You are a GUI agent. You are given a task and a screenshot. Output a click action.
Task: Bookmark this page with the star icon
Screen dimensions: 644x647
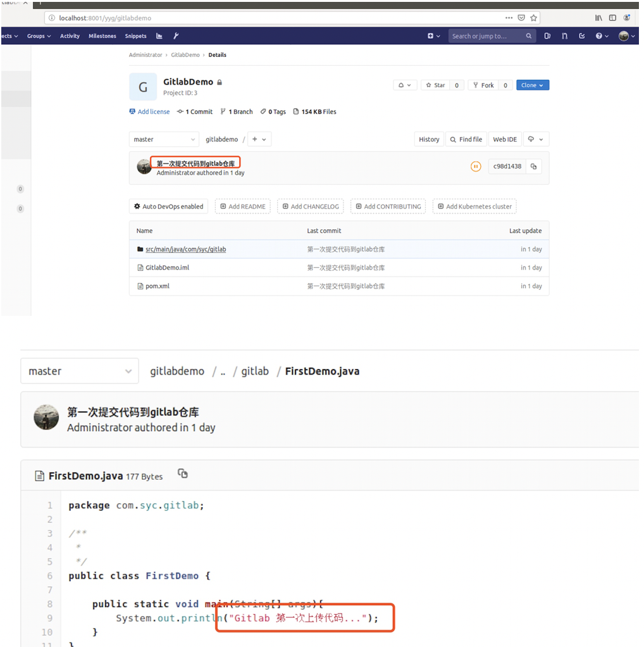[x=533, y=18]
